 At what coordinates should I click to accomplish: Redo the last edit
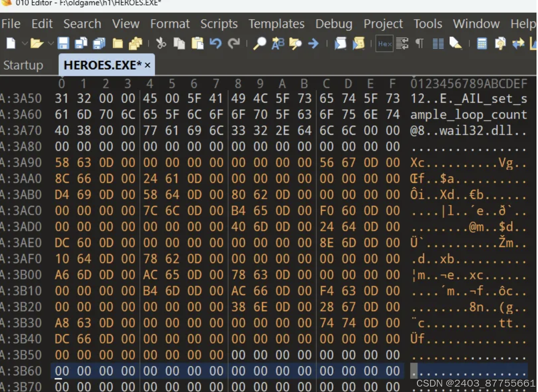234,44
